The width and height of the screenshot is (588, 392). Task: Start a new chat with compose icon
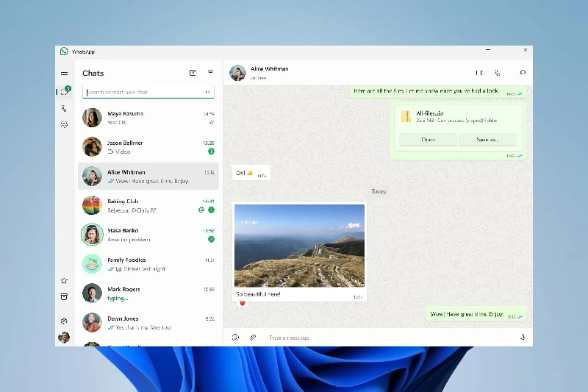click(193, 73)
